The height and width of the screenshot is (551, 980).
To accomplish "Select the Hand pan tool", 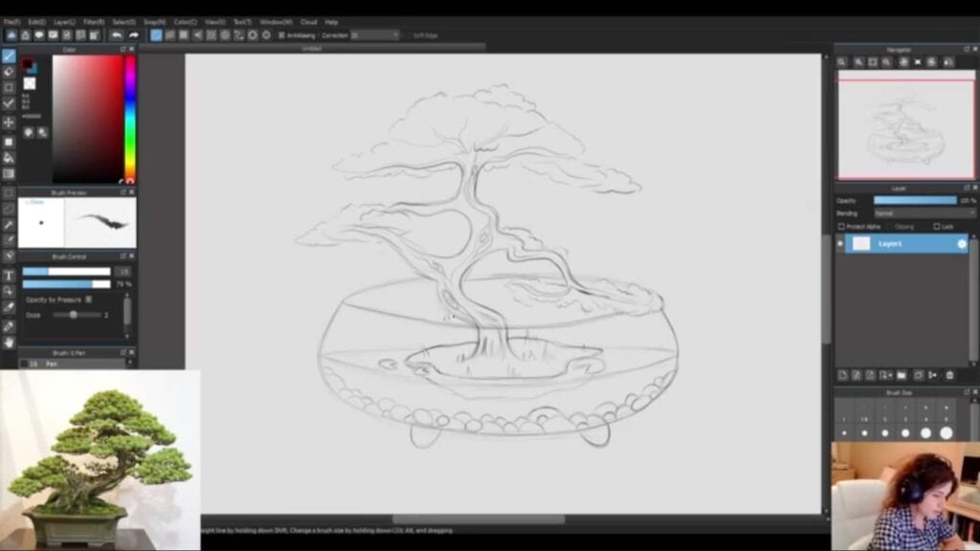I will click(x=9, y=342).
